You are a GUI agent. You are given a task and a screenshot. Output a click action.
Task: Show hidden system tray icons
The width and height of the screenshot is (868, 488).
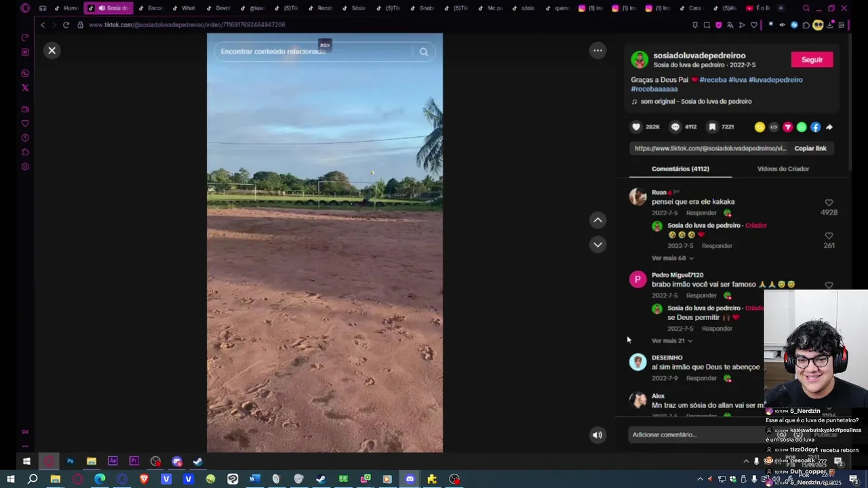pyautogui.click(x=701, y=479)
